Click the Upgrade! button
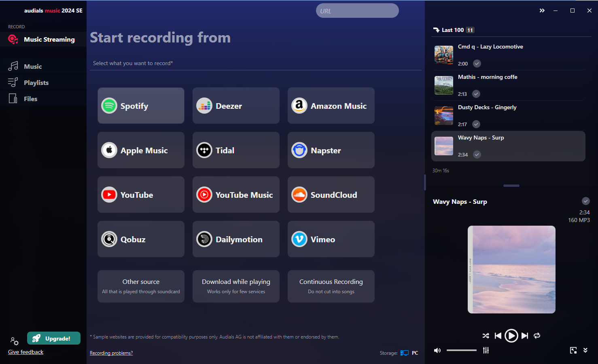 54,338
